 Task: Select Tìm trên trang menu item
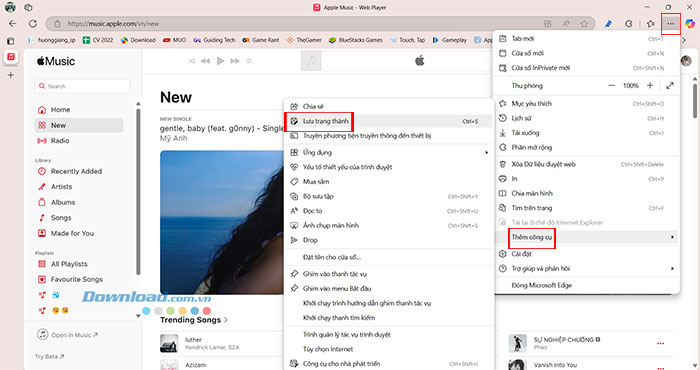click(587, 208)
